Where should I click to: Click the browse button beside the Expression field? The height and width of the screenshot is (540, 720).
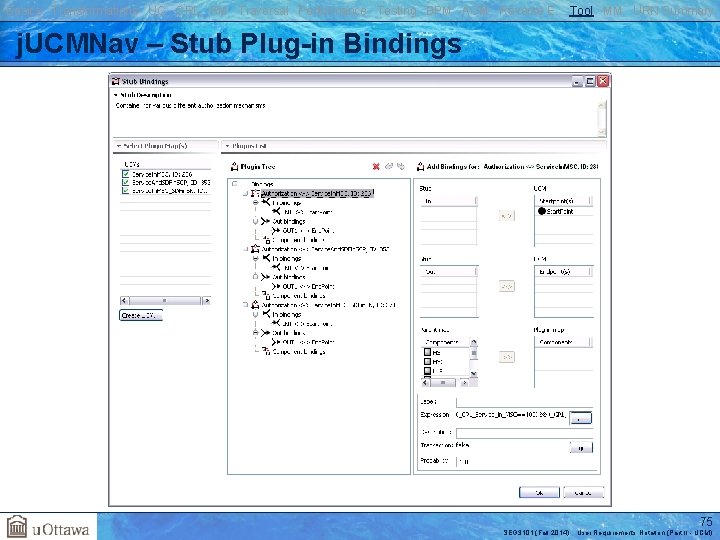point(580,418)
